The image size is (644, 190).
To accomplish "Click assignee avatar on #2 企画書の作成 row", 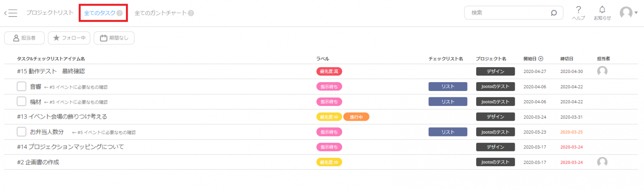I will pyautogui.click(x=602, y=162).
